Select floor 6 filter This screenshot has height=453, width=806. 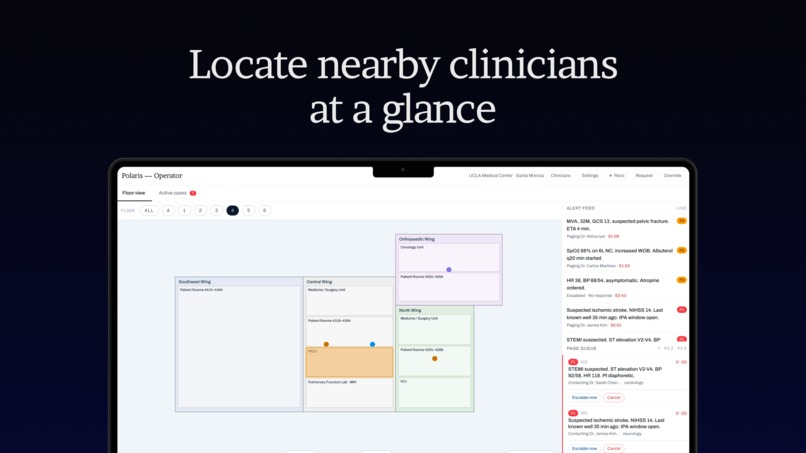tap(265, 210)
